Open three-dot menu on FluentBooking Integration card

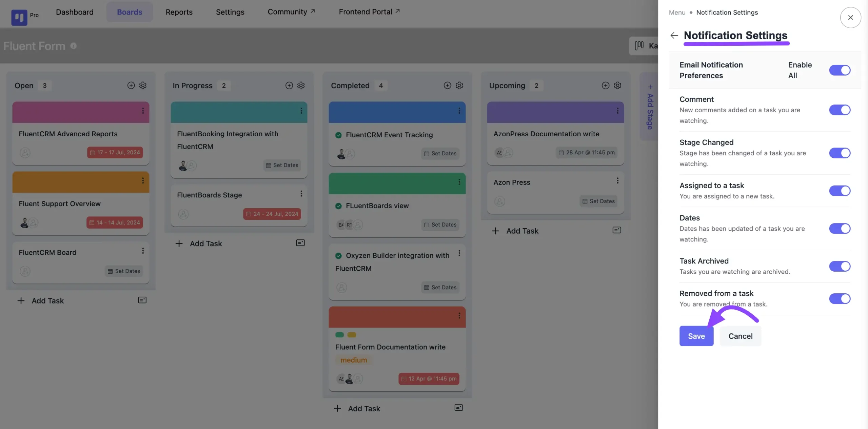(301, 111)
